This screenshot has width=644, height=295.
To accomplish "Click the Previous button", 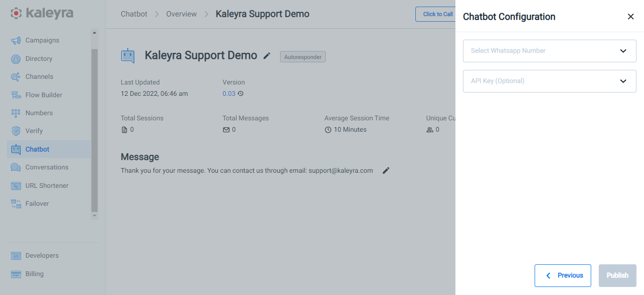I will click(563, 276).
